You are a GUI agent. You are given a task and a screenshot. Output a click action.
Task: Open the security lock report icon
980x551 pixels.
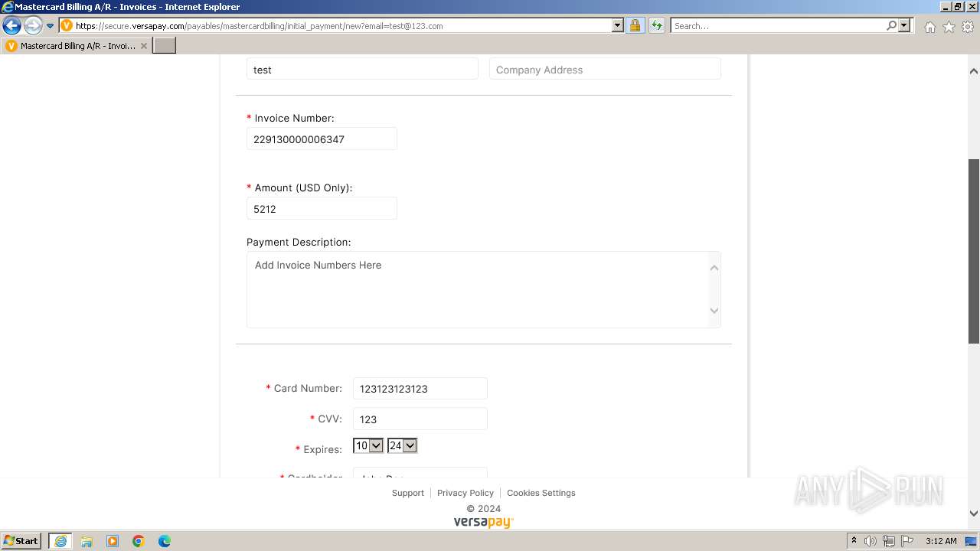pyautogui.click(x=635, y=26)
